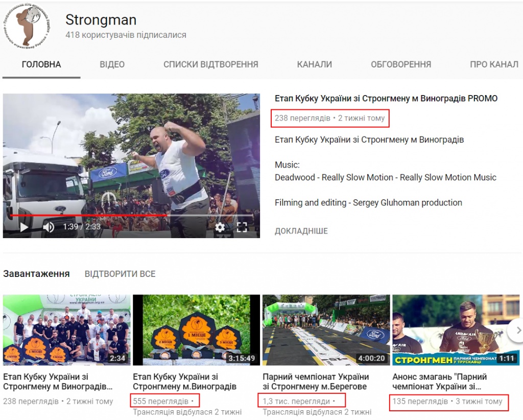This screenshot has height=420, width=523.
Task: Open video settings gear icon
Action: click(x=220, y=227)
